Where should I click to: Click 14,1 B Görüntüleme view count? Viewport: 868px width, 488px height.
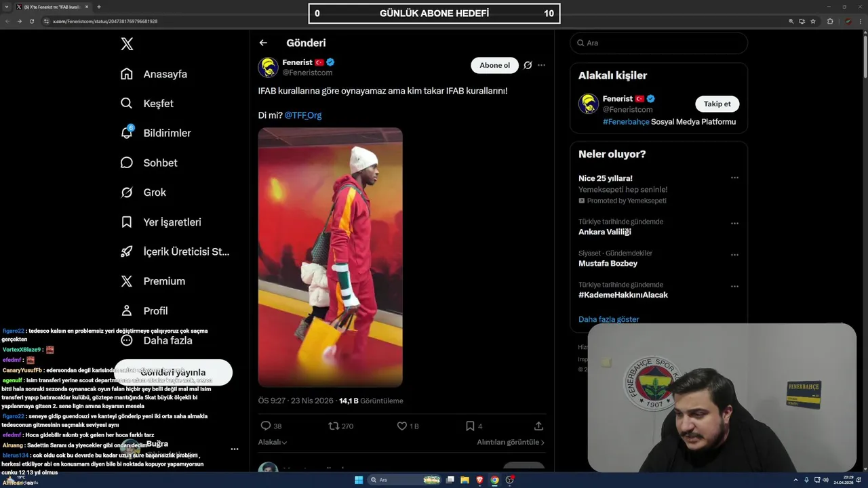[371, 401]
